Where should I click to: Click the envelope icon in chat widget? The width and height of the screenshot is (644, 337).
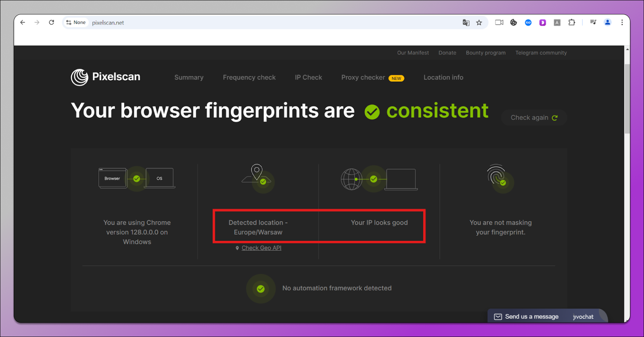pos(498,317)
